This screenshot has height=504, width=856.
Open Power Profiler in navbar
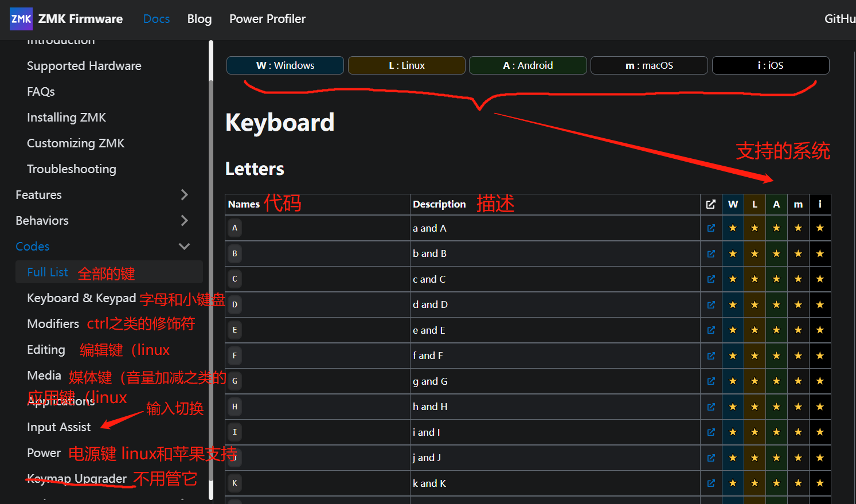[267, 19]
